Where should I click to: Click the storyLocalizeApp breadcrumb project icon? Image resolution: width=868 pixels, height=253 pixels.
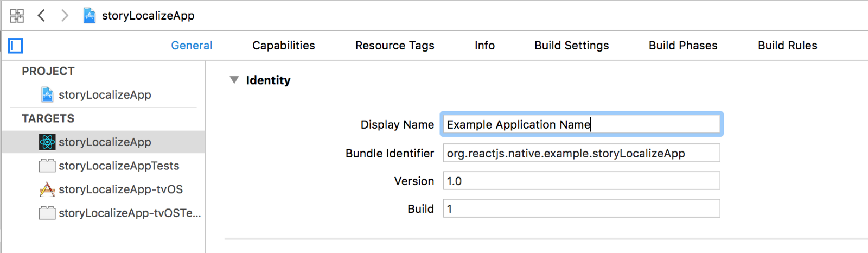click(90, 16)
